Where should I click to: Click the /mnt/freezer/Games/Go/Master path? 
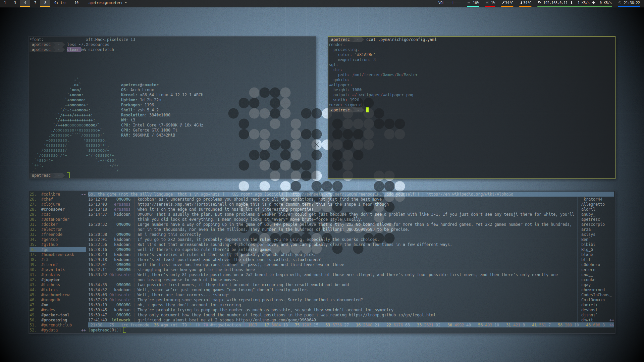click(x=385, y=75)
